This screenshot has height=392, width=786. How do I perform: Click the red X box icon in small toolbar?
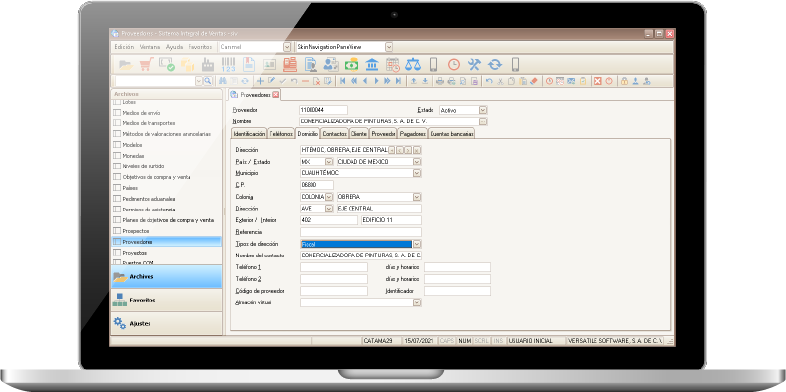coord(598,81)
